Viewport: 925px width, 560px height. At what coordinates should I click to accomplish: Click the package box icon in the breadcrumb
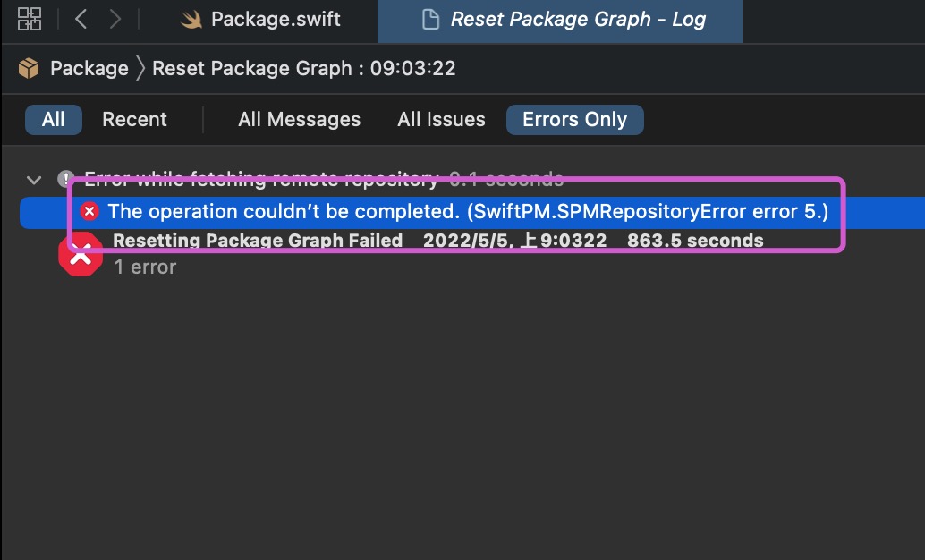tap(29, 69)
